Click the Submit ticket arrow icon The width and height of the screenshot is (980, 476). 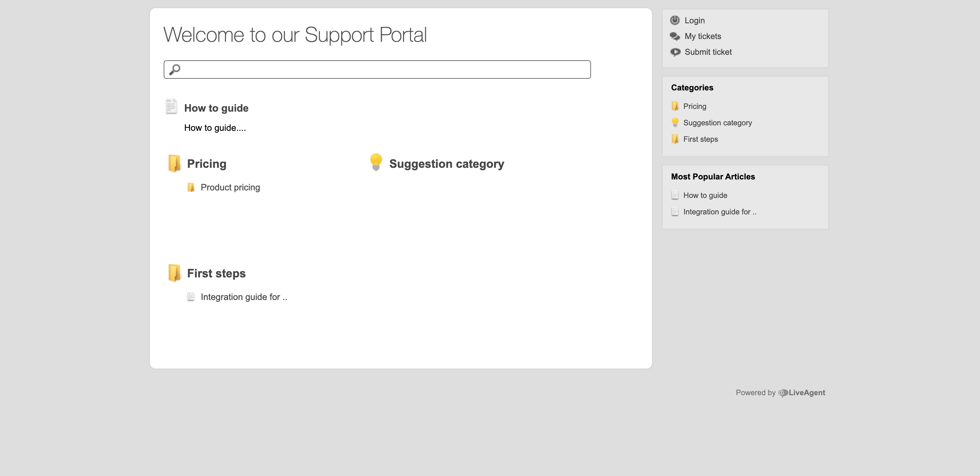coord(675,52)
